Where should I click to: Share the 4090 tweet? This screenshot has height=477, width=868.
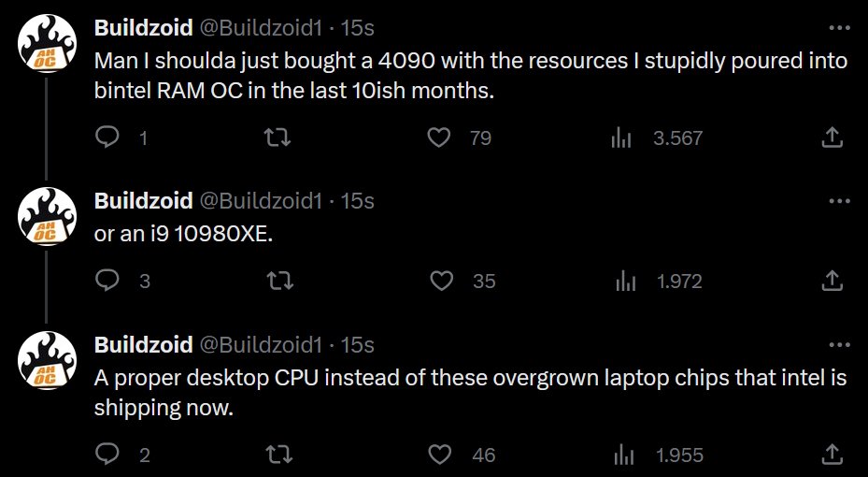[832, 137]
